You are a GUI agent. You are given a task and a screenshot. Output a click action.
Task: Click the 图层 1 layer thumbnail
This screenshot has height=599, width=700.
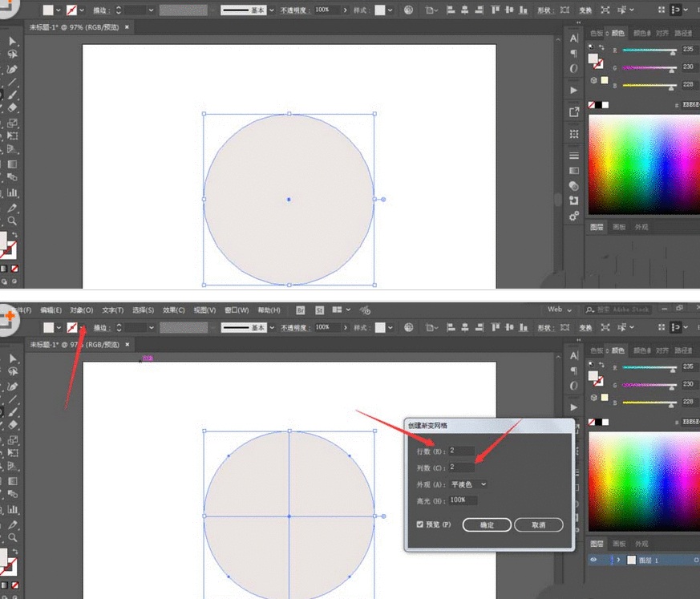pyautogui.click(x=631, y=560)
